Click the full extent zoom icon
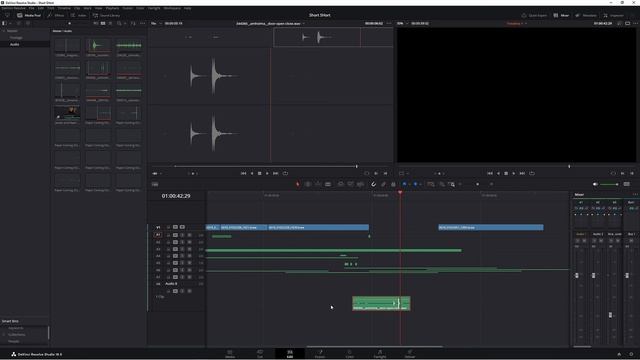 click(x=431, y=184)
